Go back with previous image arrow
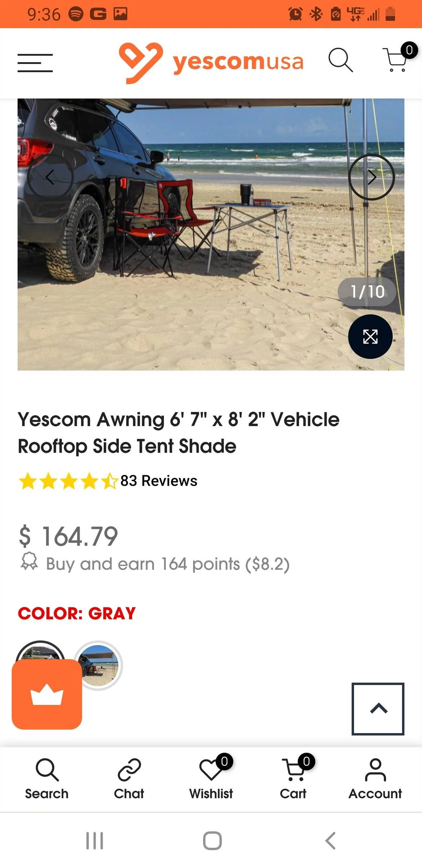 (x=49, y=177)
